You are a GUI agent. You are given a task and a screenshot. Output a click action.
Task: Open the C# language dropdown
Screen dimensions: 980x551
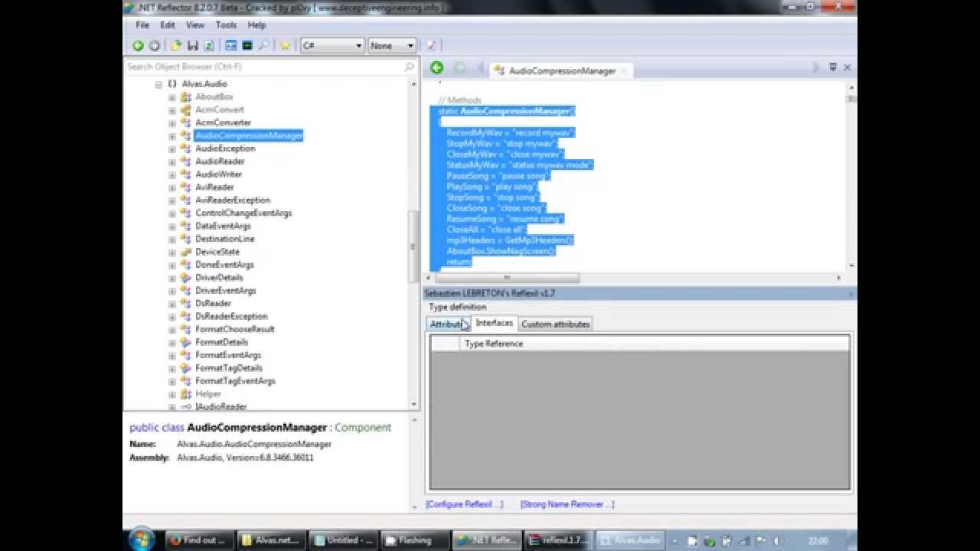[x=332, y=46]
